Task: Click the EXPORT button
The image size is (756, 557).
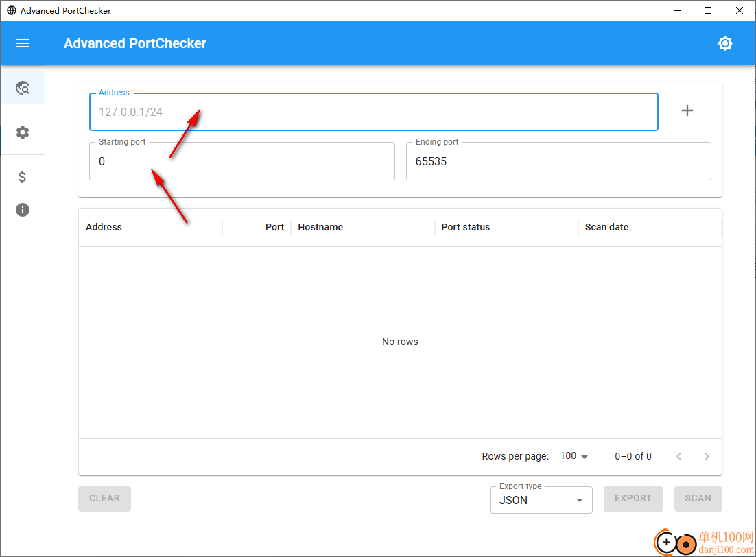Action: 633,499
